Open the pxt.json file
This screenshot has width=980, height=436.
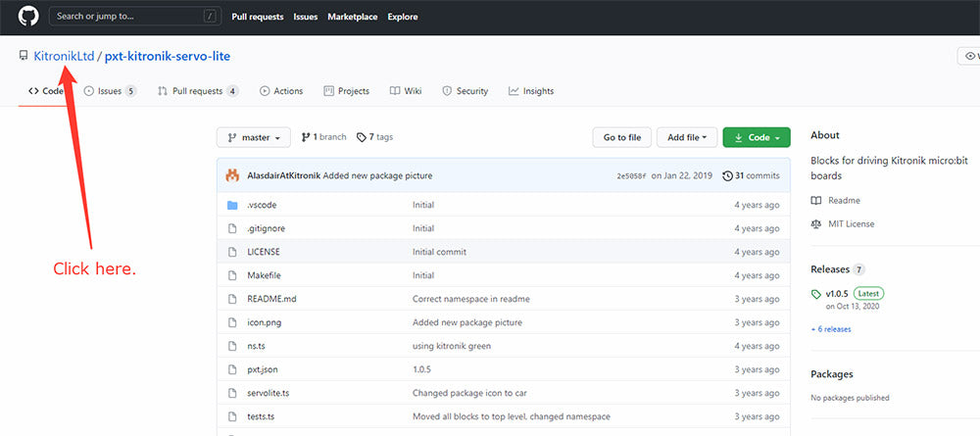pyautogui.click(x=264, y=369)
